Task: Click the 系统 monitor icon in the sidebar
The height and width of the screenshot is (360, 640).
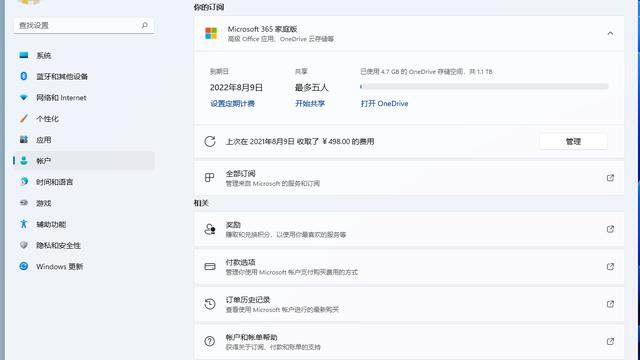Action: [24, 55]
